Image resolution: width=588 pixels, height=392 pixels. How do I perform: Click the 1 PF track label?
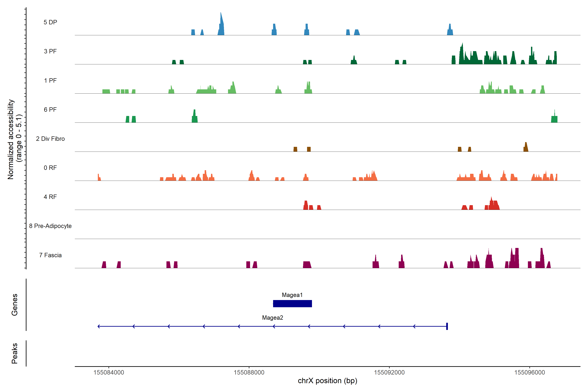[x=50, y=81]
